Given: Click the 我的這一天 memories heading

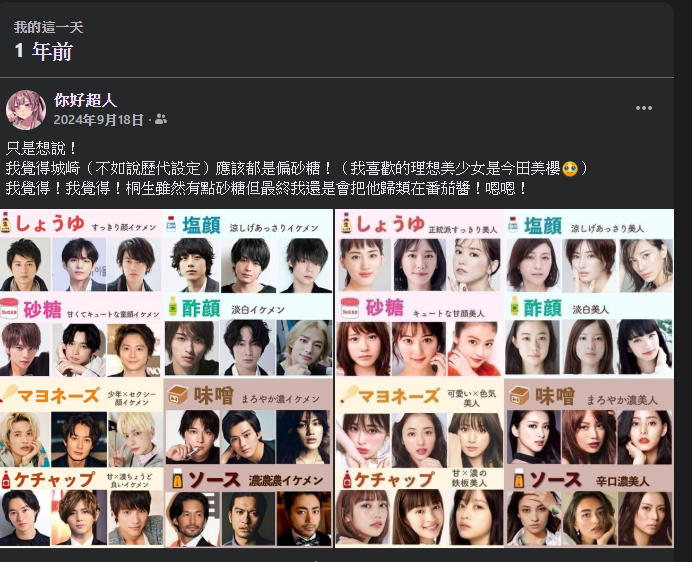Looking at the screenshot, I should tap(49, 27).
